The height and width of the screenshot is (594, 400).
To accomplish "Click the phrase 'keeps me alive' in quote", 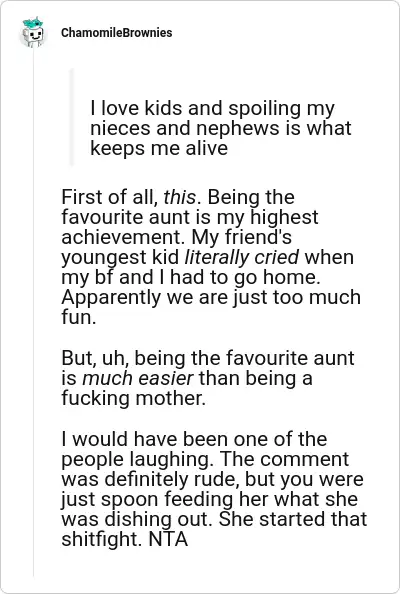I will coord(159,148).
